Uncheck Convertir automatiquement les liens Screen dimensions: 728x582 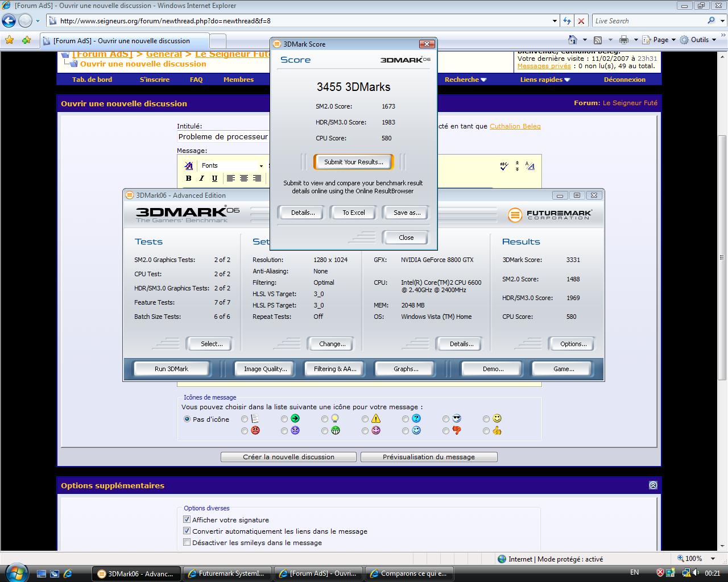pyautogui.click(x=187, y=531)
